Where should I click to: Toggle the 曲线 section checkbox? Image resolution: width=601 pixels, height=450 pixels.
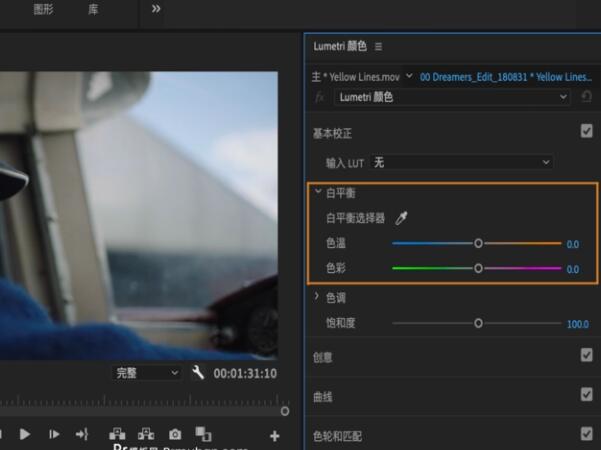tap(586, 394)
